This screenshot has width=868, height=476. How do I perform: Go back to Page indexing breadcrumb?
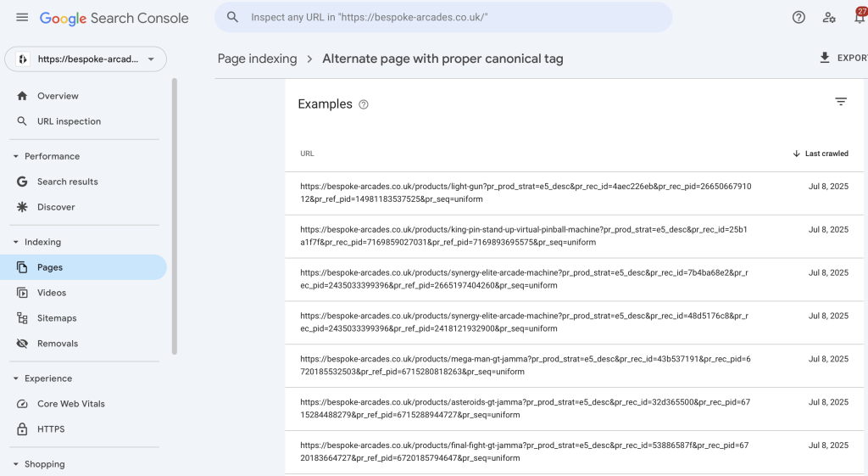257,59
